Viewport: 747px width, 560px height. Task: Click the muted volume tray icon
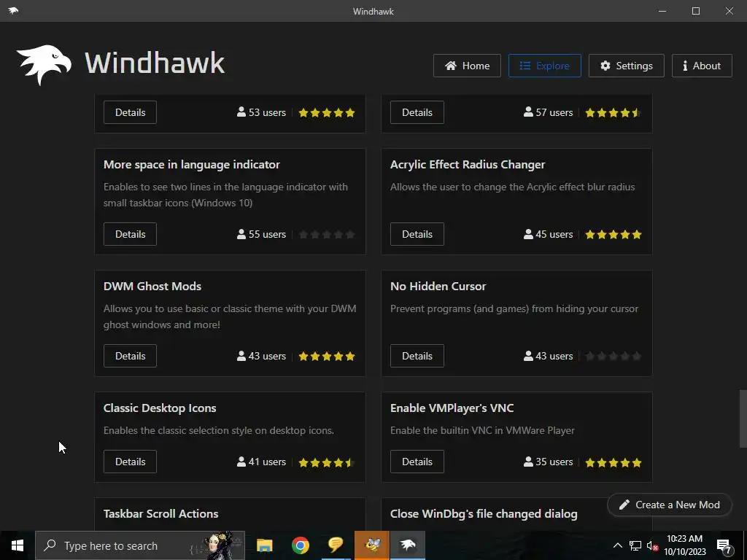click(652, 545)
